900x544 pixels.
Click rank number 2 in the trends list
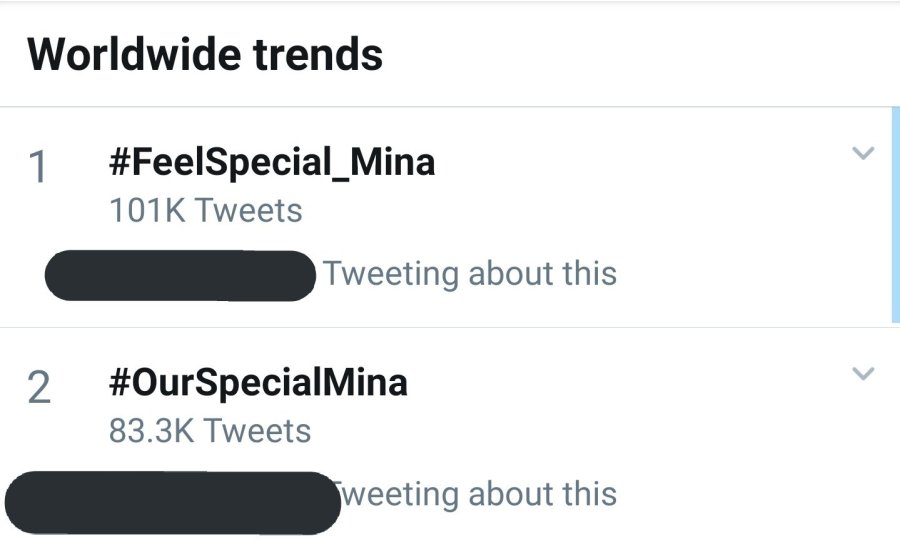(x=38, y=388)
